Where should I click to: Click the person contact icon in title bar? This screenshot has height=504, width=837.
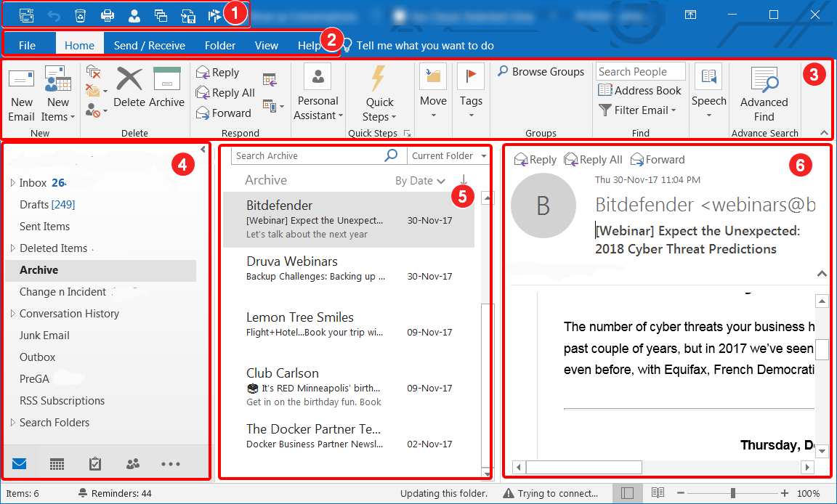tap(134, 15)
